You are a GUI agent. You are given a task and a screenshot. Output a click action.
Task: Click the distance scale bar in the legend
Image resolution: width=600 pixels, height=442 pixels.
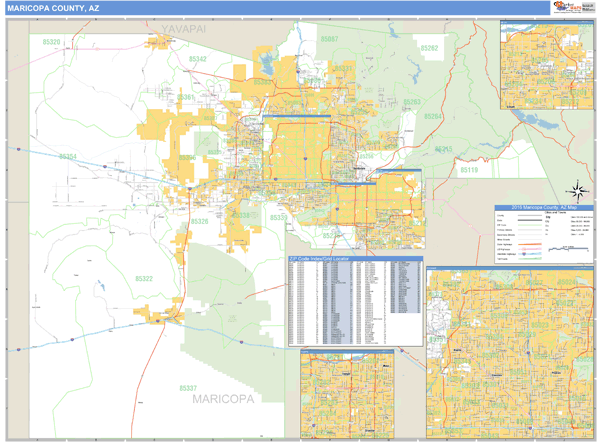(568, 250)
